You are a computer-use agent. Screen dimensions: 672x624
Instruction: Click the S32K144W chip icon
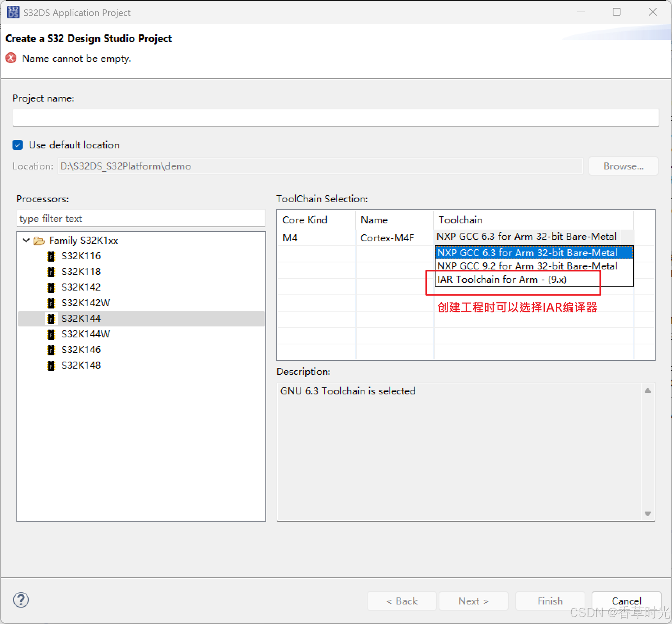click(x=51, y=334)
